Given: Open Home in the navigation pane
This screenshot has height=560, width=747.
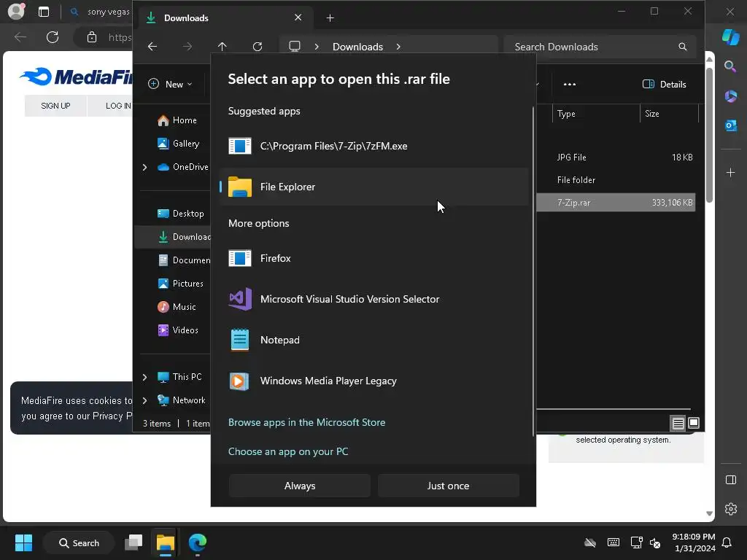Looking at the screenshot, I should 177,120.
